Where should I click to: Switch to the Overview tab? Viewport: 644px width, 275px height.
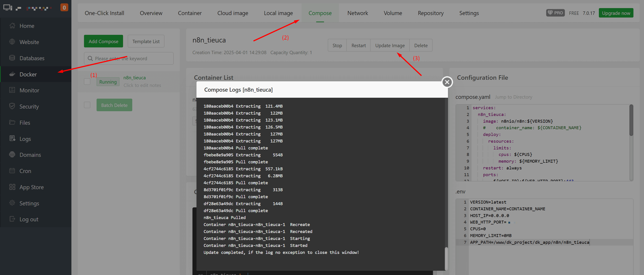pyautogui.click(x=151, y=13)
